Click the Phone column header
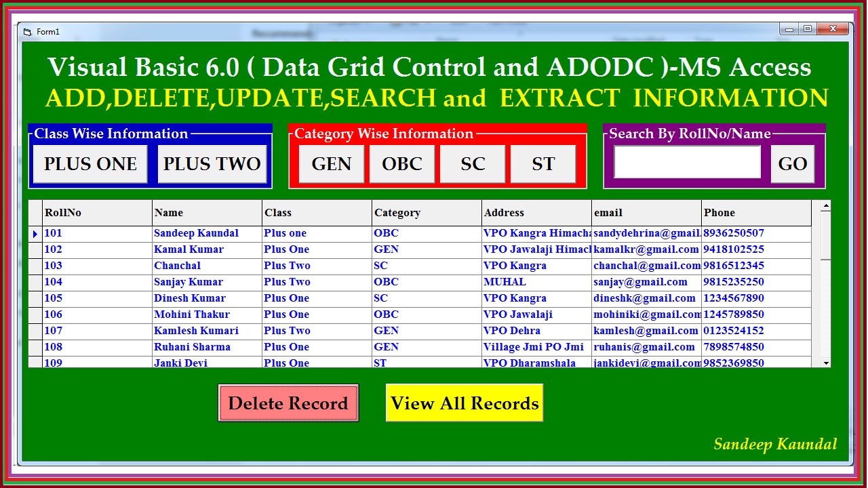 coord(756,213)
